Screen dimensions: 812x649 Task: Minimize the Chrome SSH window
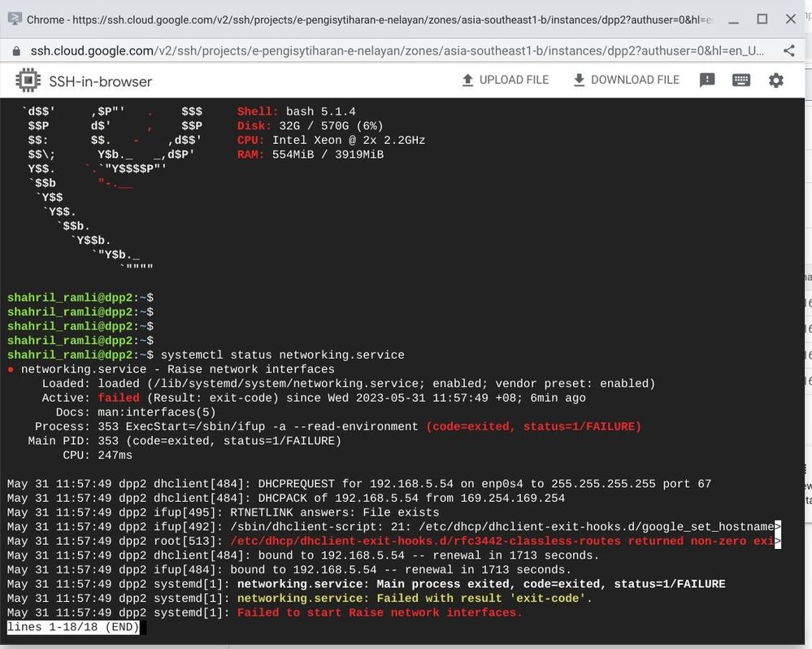(733, 20)
